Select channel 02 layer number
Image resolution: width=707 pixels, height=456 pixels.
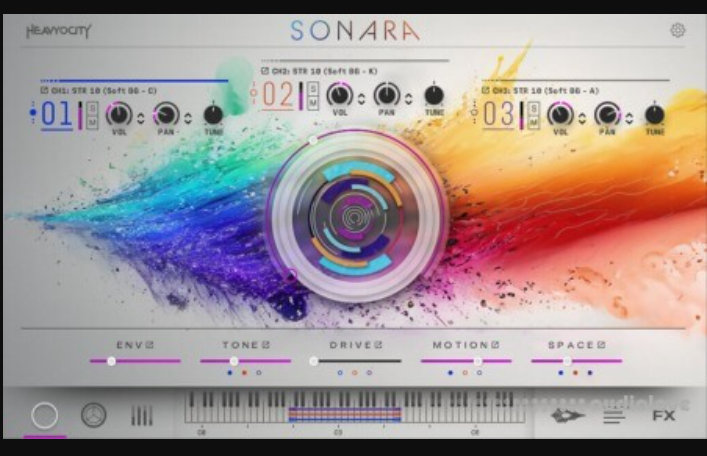(x=281, y=96)
